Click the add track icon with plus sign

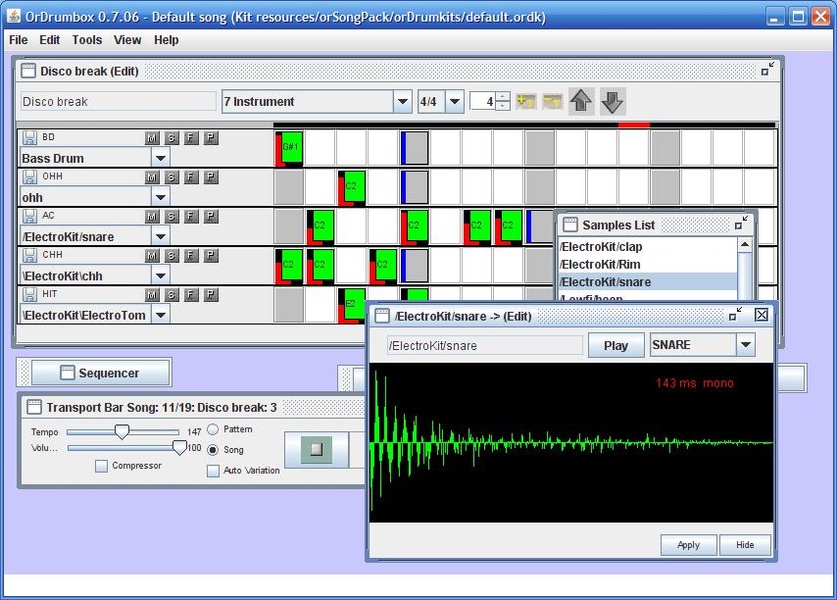(x=526, y=102)
